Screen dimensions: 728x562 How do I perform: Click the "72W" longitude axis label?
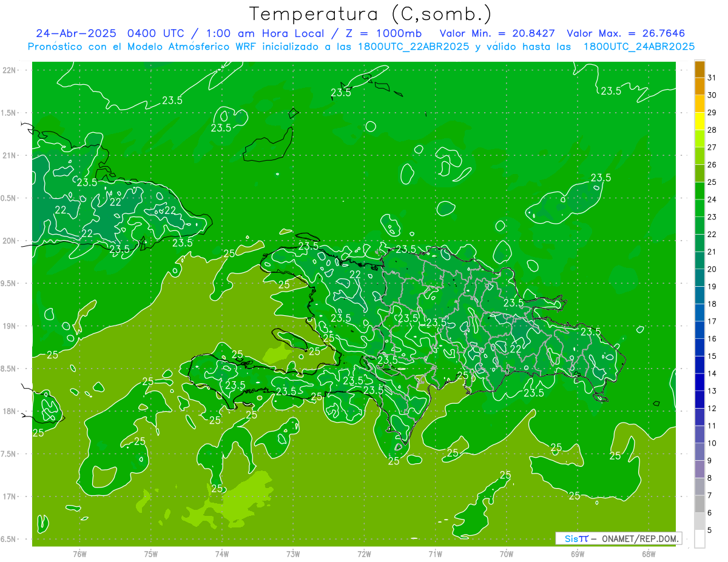pos(365,554)
